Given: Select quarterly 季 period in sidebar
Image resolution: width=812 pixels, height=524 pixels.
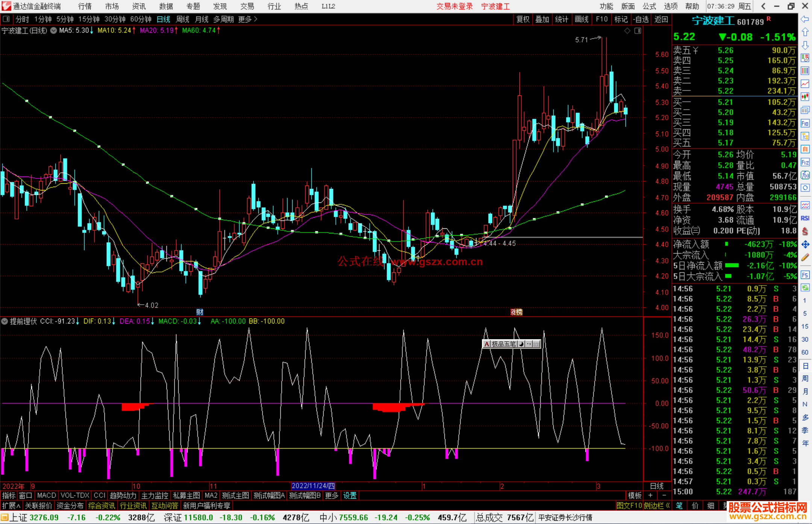Looking at the screenshot, I should tap(805, 430).
